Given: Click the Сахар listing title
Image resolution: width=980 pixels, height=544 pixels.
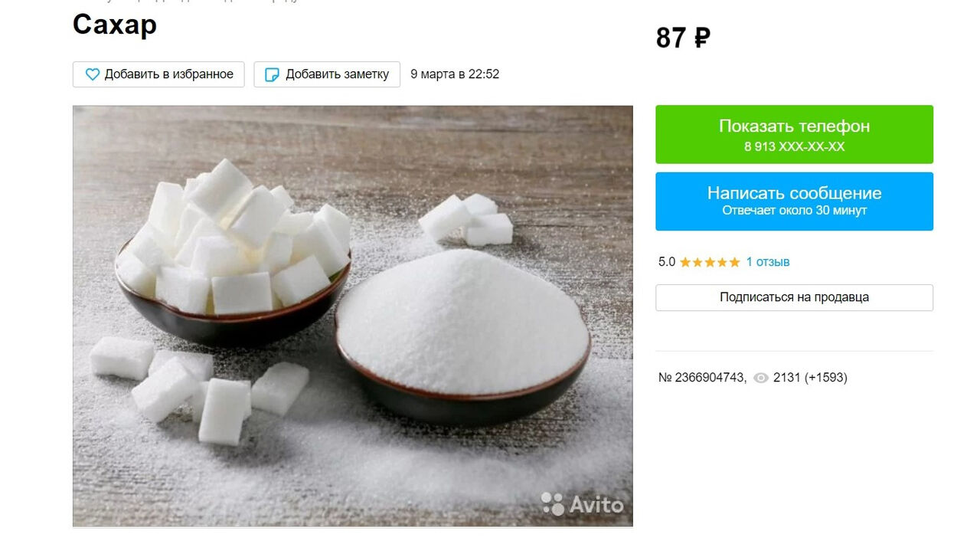Looking at the screenshot, I should pyautogui.click(x=115, y=25).
